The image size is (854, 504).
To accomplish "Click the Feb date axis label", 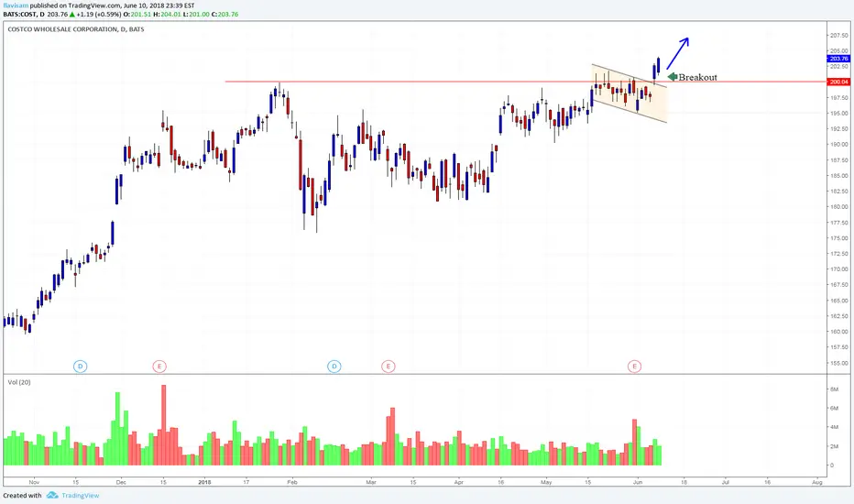I will (292, 482).
